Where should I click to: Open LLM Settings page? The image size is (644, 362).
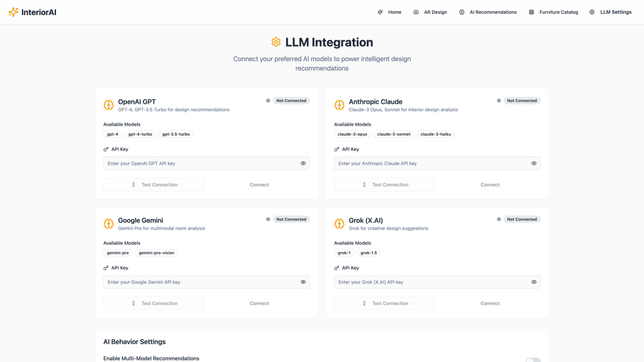[610, 13]
